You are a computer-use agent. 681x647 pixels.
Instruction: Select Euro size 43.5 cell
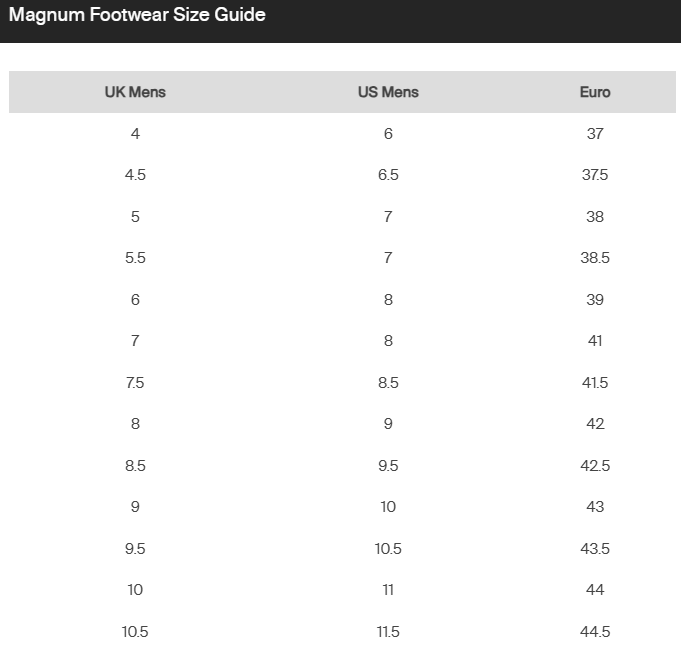click(595, 549)
